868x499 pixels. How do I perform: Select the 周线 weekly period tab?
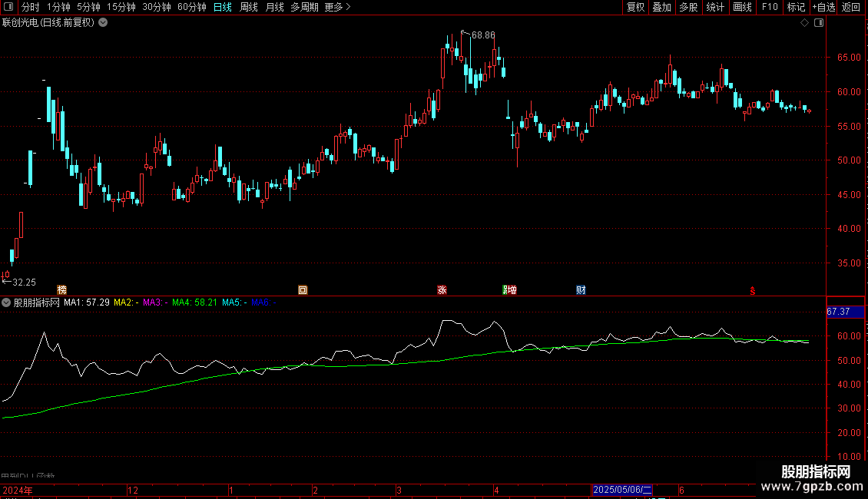click(x=249, y=7)
